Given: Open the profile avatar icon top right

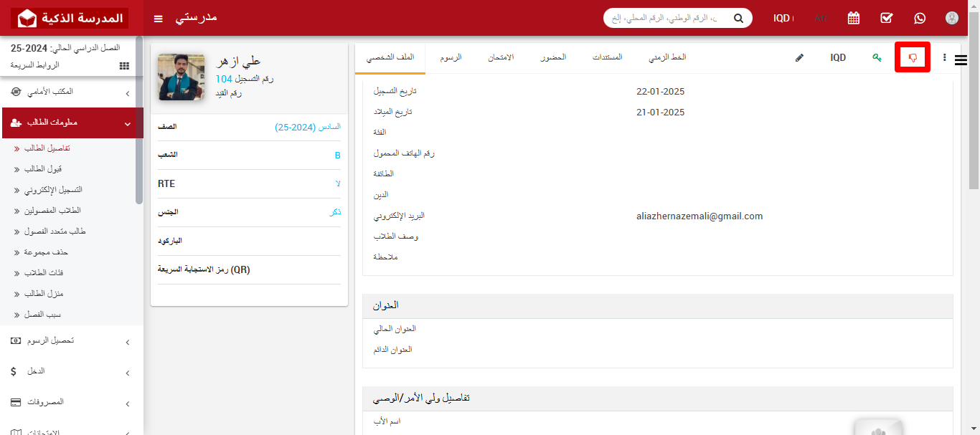Looking at the screenshot, I should (952, 17).
